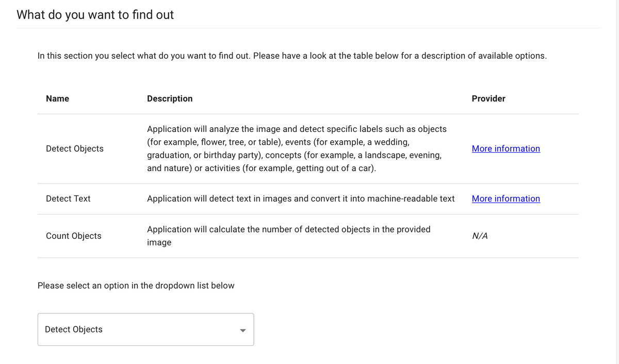Click the Detect Objects description paragraph

pos(297,148)
